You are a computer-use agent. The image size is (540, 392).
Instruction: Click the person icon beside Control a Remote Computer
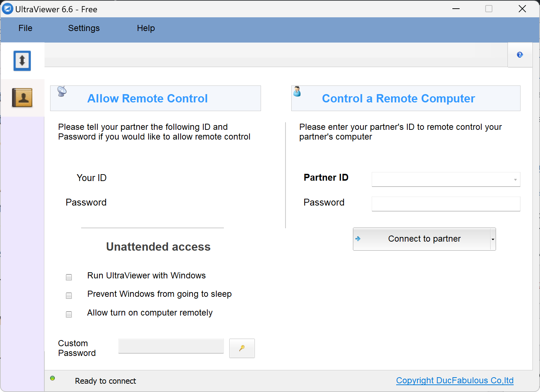(x=297, y=91)
